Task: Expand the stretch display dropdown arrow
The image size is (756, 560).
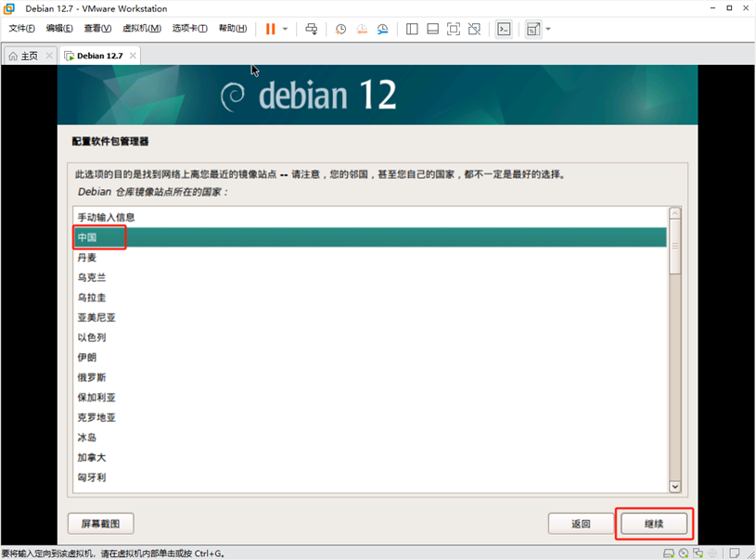Action: [x=548, y=29]
